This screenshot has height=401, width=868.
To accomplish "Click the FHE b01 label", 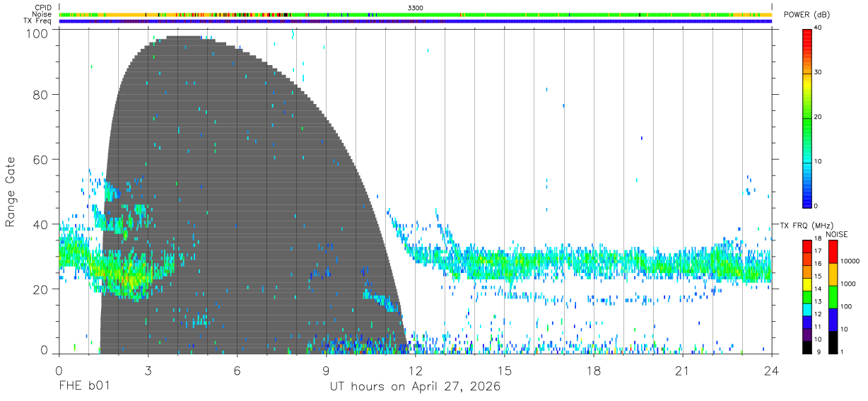I will tap(85, 387).
